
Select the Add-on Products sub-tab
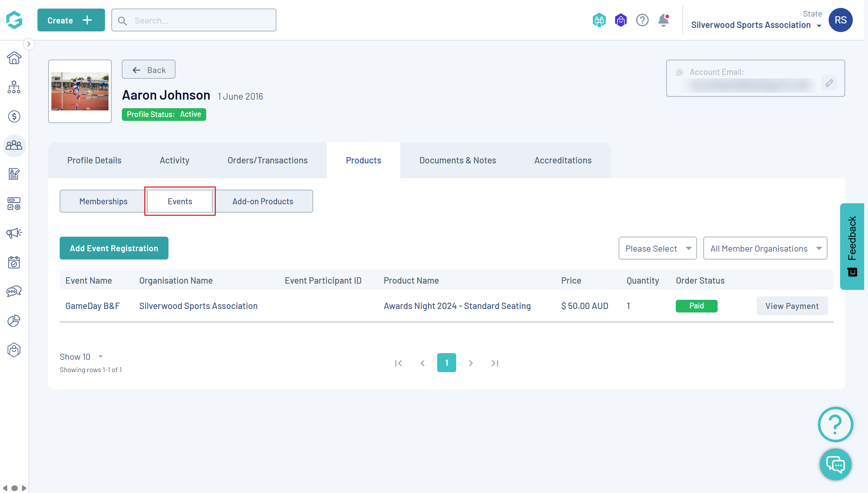click(263, 201)
